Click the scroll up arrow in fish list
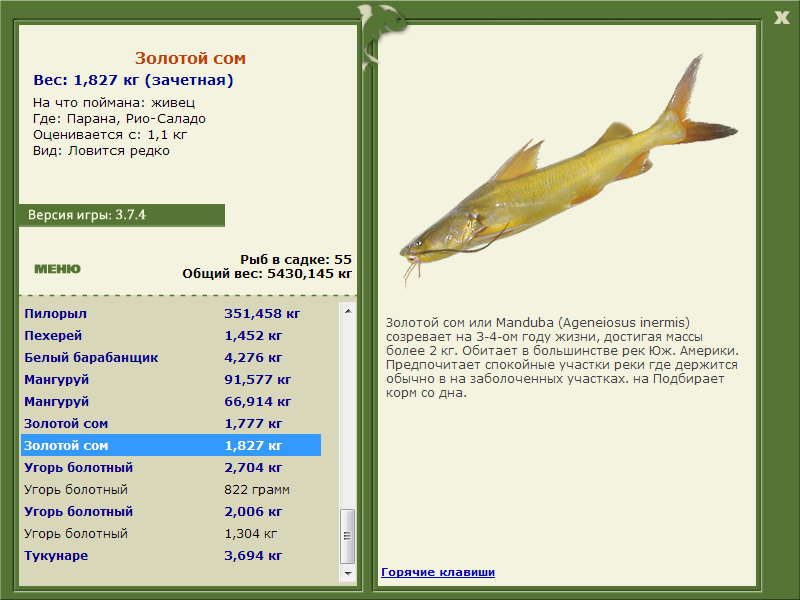Viewport: 800px width, 600px height. 347,311
